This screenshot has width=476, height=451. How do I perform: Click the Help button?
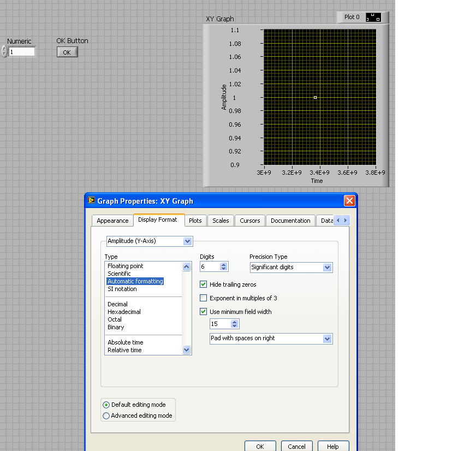click(x=332, y=446)
